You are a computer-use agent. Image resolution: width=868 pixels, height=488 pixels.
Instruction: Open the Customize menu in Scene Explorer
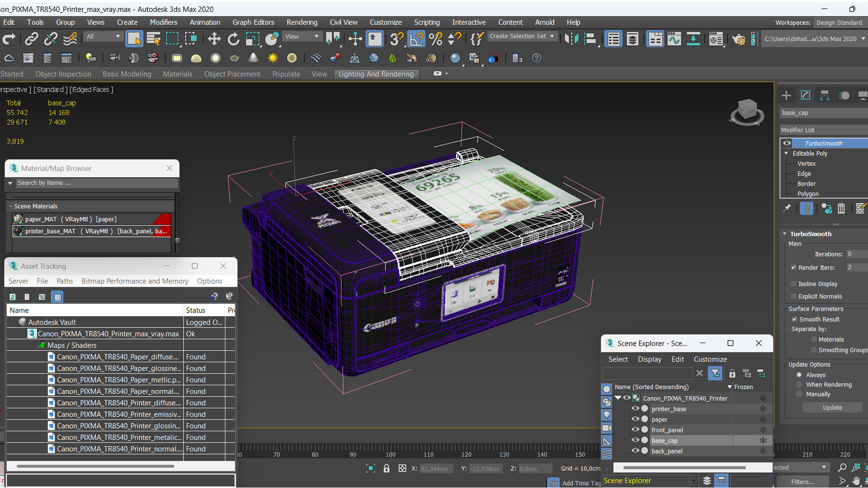(x=710, y=359)
